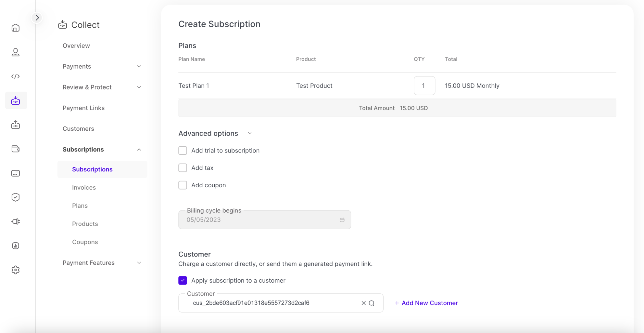Click the plan QTY input field
The height and width of the screenshot is (333, 644).
pyautogui.click(x=424, y=86)
